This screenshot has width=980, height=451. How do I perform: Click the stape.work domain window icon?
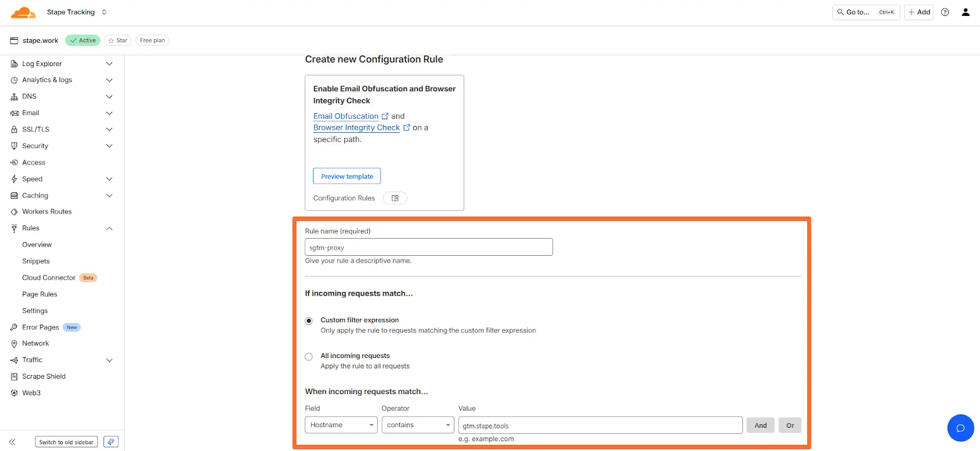[x=14, y=41]
